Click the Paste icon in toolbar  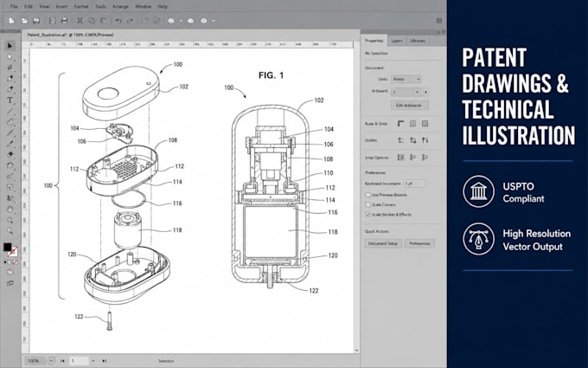[104, 21]
